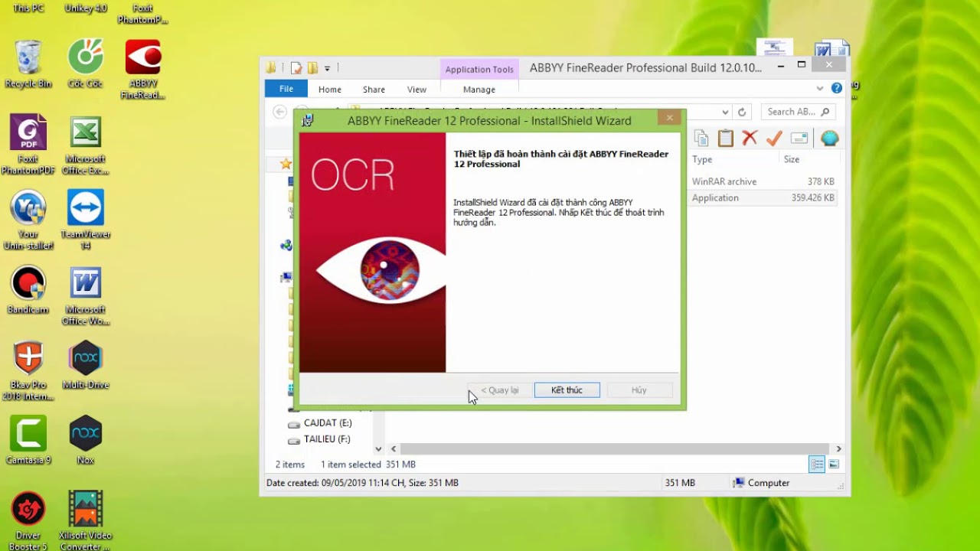This screenshot has height=551, width=980.
Task: Refresh the Explorer address bar
Action: click(x=741, y=112)
